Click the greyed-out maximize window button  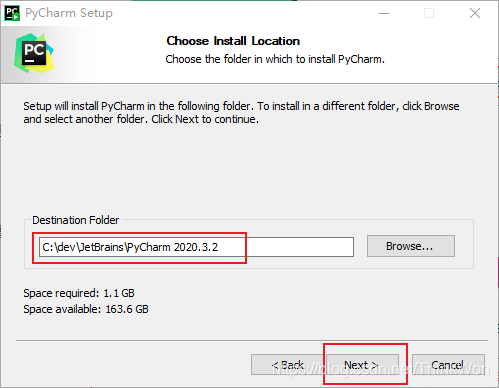click(429, 13)
